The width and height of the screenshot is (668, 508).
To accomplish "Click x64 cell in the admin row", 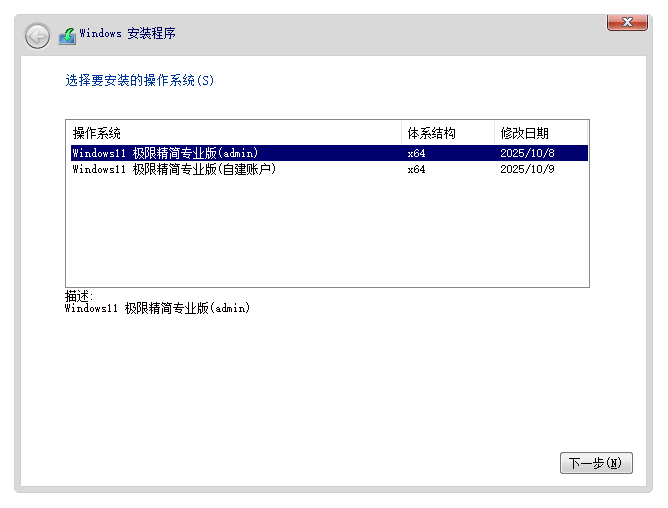I will click(x=417, y=153).
